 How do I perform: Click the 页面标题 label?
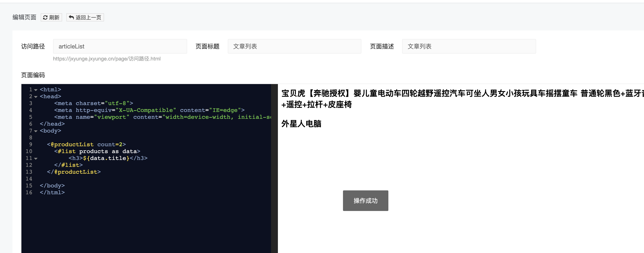[x=207, y=46]
